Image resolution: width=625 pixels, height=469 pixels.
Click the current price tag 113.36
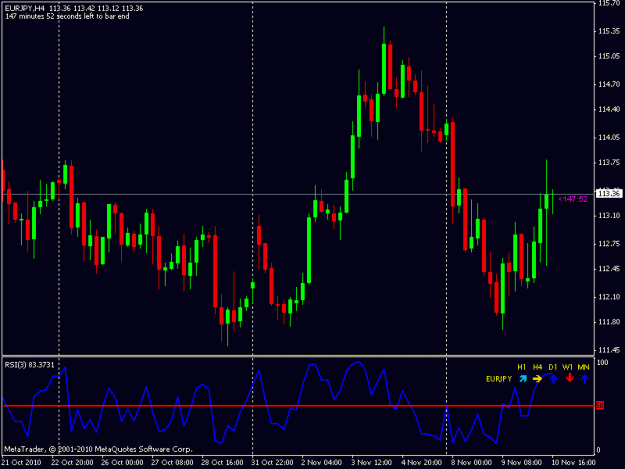pos(609,194)
